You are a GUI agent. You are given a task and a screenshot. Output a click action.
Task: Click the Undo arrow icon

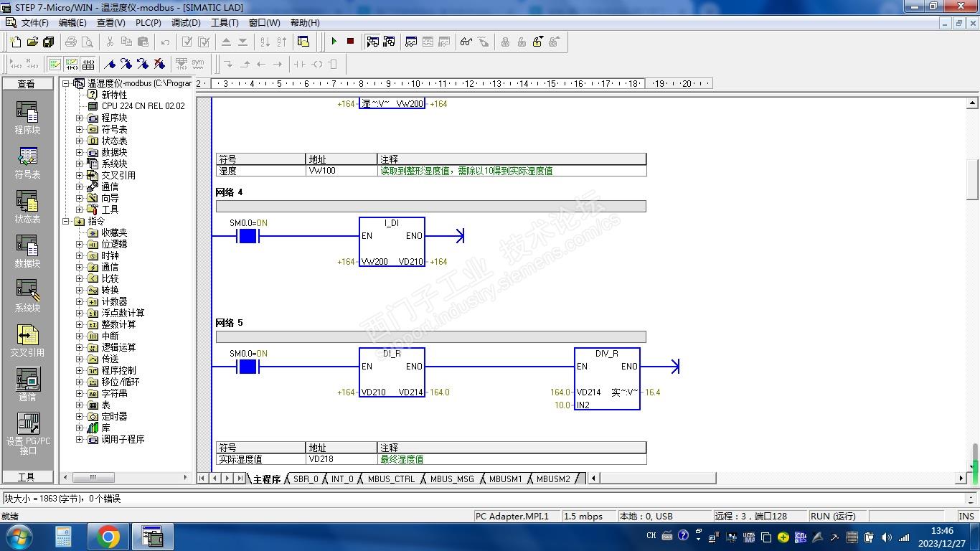[165, 42]
